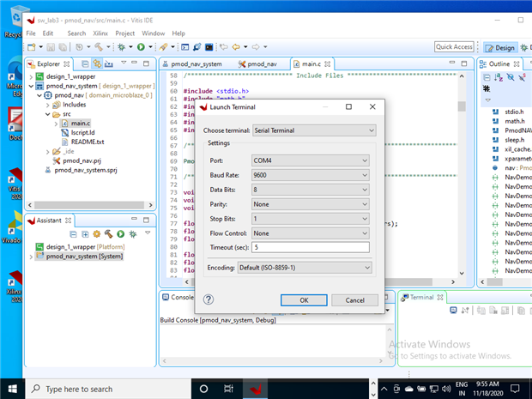Open the File menu
Image resolution: width=532 pixels, height=399 pixels.
click(31, 33)
